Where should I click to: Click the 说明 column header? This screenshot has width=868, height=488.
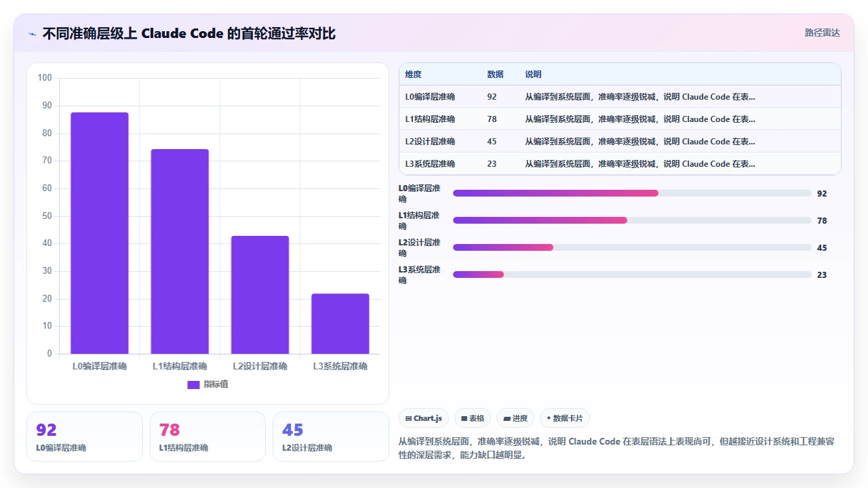533,75
